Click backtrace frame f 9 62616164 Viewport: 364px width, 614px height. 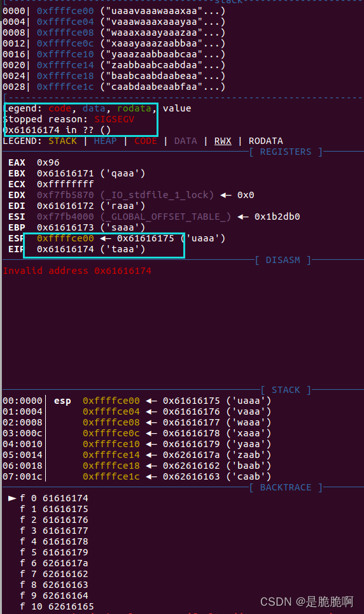[x=54, y=596]
